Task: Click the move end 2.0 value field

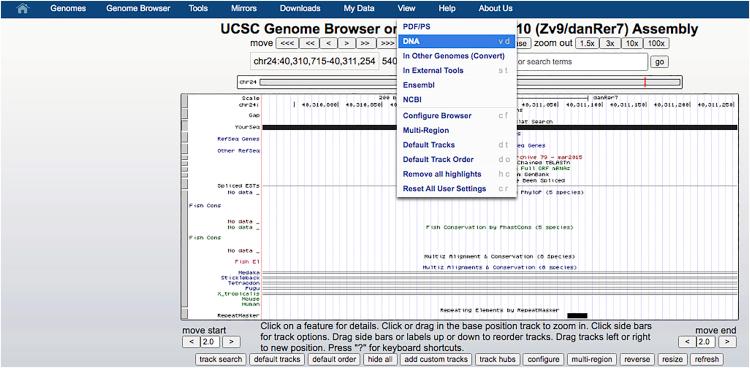Action: (706, 342)
